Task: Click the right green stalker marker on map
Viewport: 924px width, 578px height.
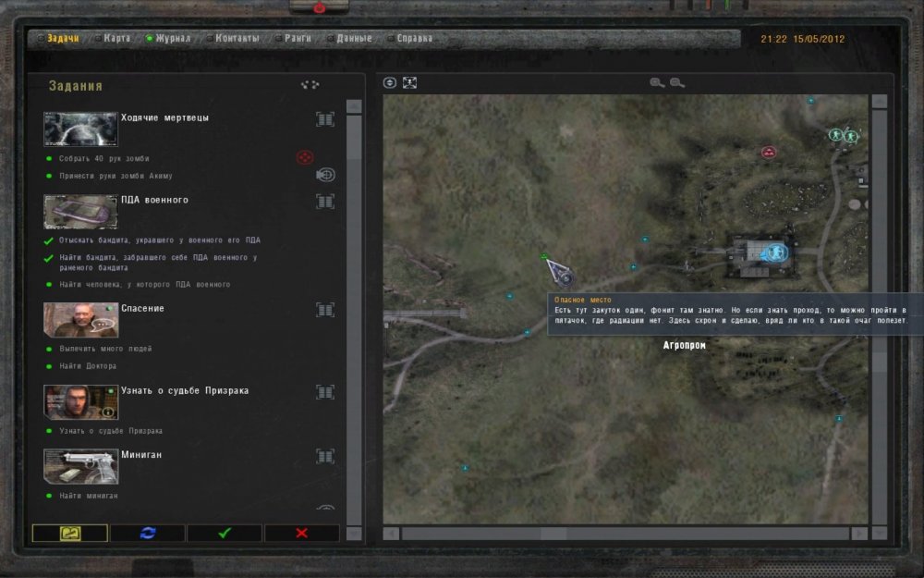Action: pos(850,136)
